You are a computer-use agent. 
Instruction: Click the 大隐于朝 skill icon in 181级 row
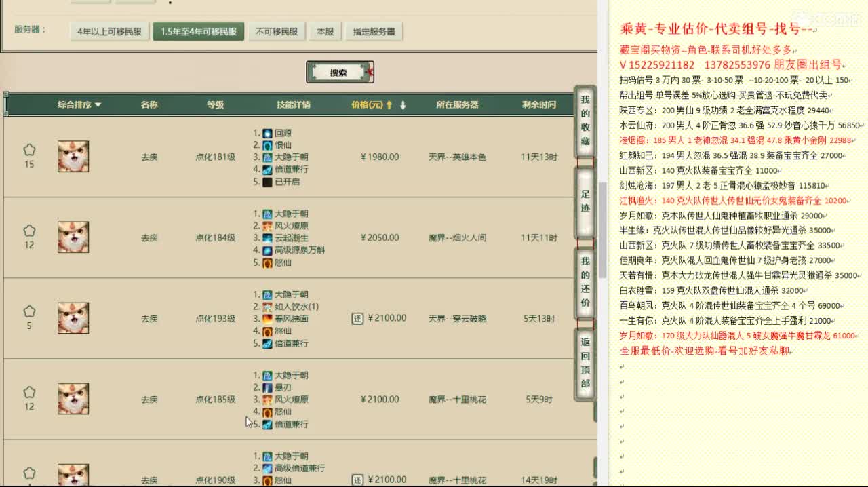pyautogui.click(x=267, y=157)
